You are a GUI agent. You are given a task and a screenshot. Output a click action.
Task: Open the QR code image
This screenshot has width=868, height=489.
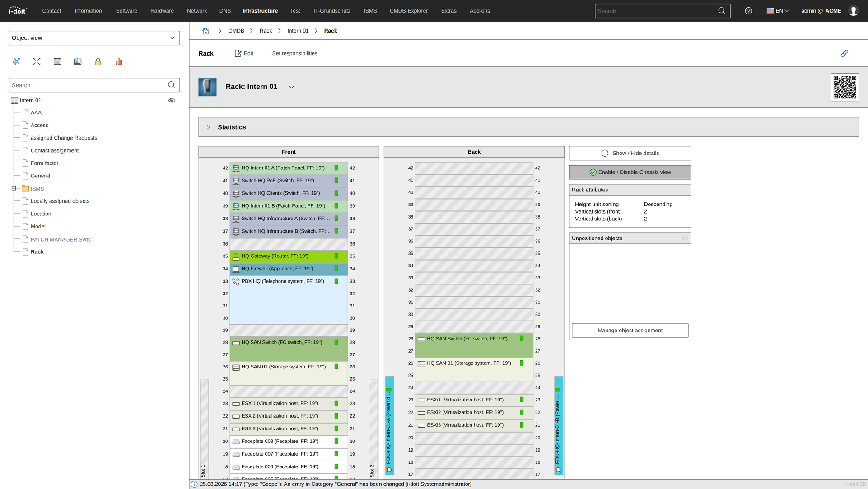pos(845,87)
